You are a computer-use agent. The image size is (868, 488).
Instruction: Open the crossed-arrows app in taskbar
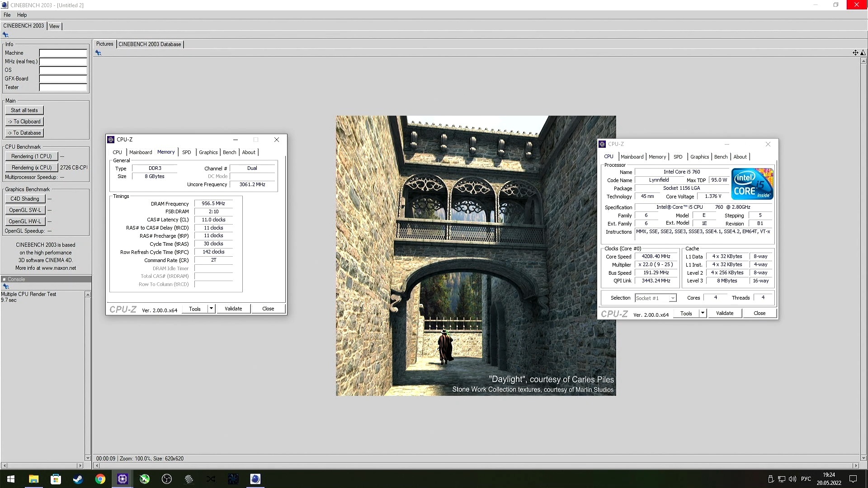point(211,479)
